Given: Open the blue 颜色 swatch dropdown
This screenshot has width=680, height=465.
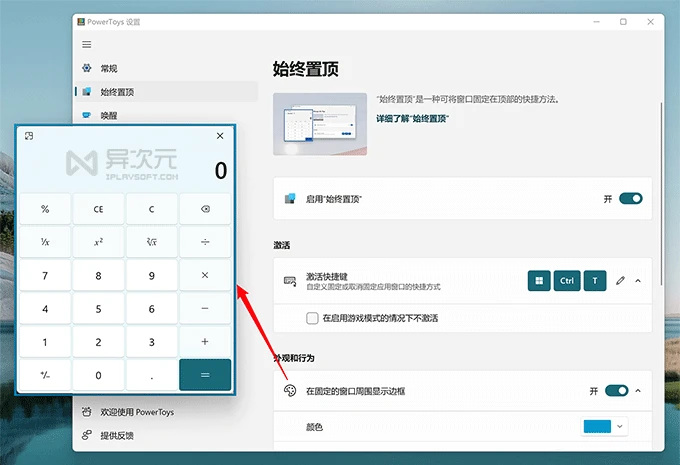Looking at the screenshot, I should 605,426.
